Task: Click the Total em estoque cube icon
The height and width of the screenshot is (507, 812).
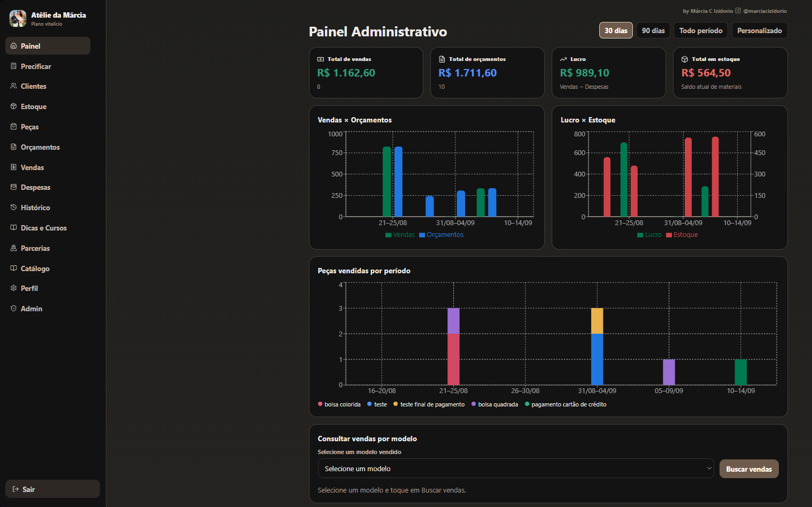Action: 685,59
